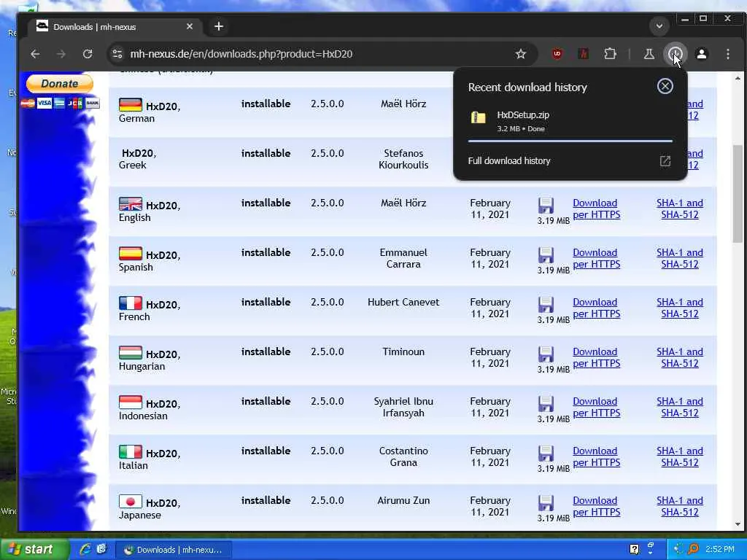Screen dimensions: 747x560
Task: Click the floppy disk icon for Japanese
Action: pos(546,502)
